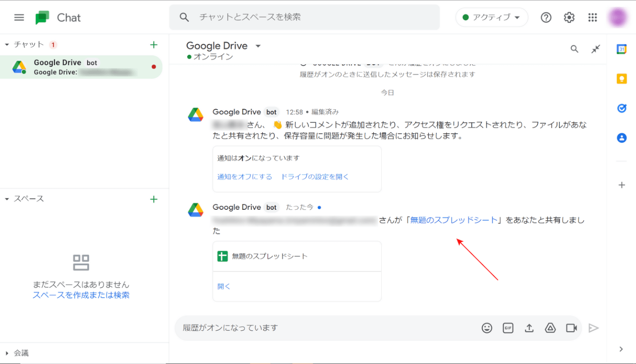Open settings gear icon

click(x=569, y=17)
